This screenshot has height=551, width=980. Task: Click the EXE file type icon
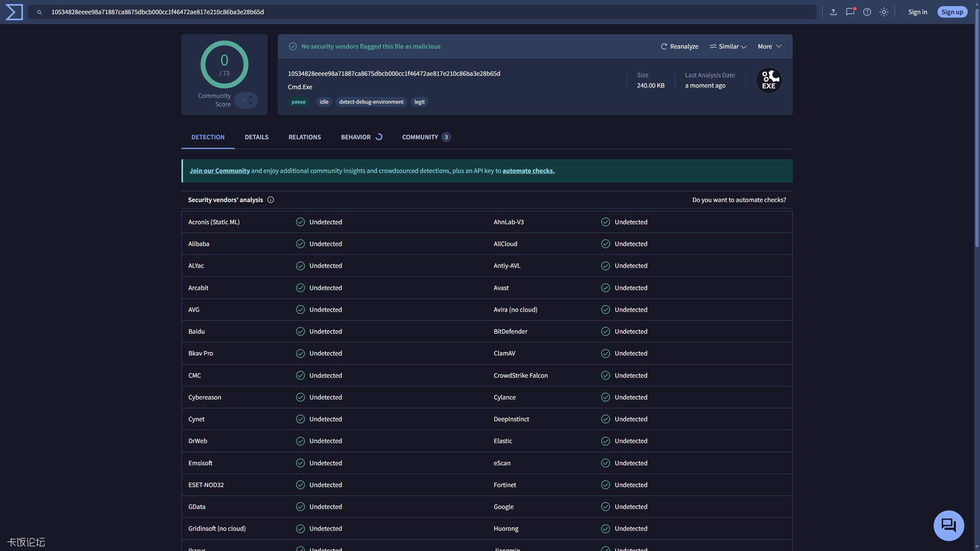point(769,81)
